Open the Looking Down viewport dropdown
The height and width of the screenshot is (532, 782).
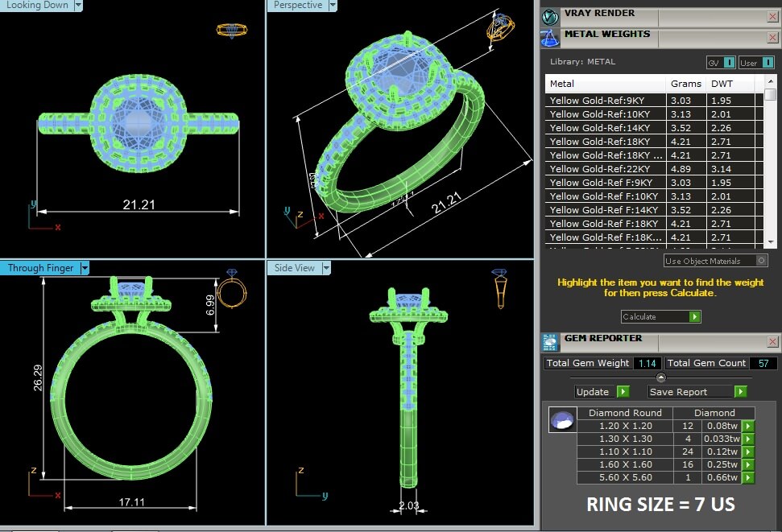(x=78, y=5)
